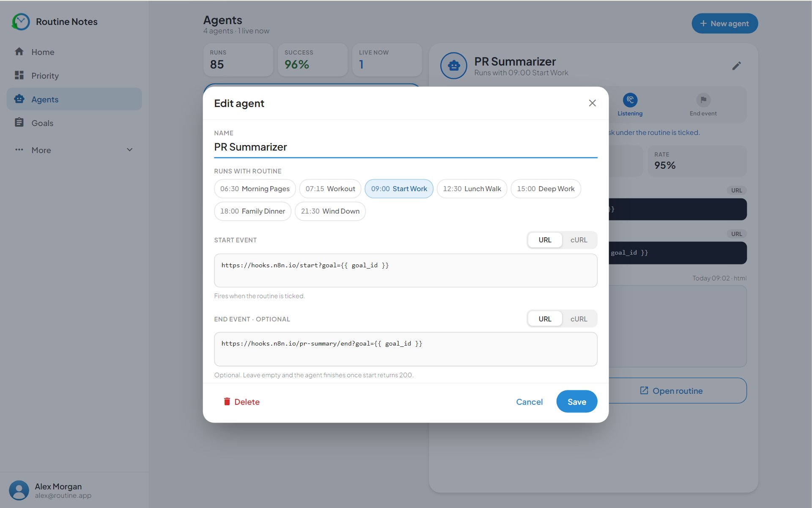Click the Routine Notes clock logo
Screen dimensions: 812x508
20,22
